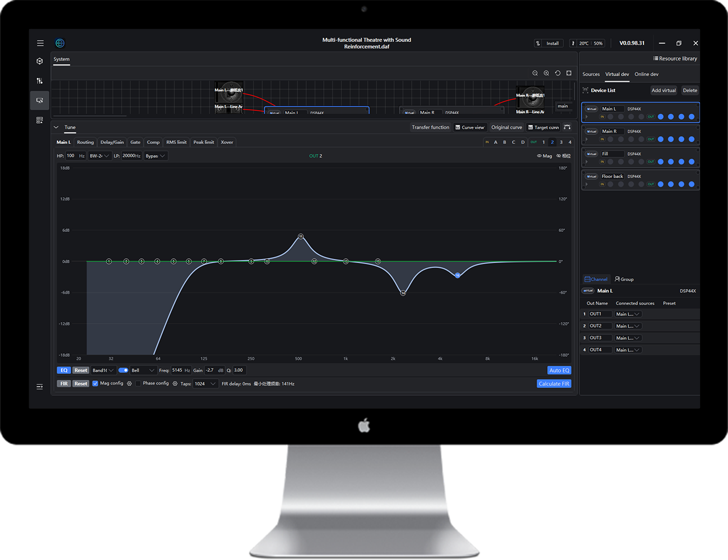This screenshot has height=560, width=728.
Task: Click the Virtual badge of Fill device
Action: (x=591, y=154)
